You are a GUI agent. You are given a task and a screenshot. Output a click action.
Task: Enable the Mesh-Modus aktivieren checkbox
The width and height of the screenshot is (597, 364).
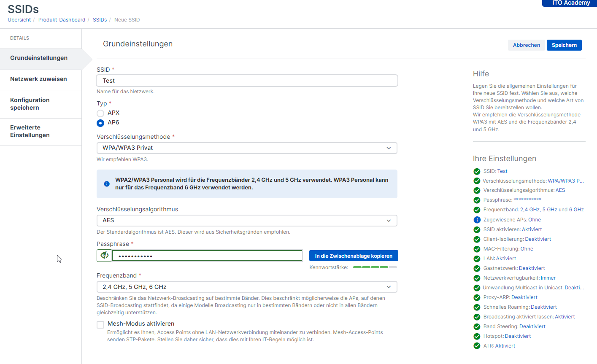click(x=100, y=324)
